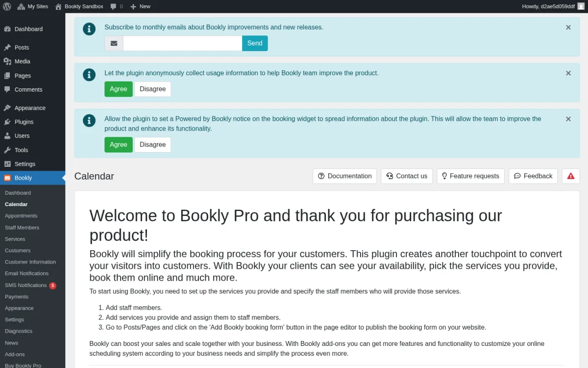
Task: Click the Bookly calendar icon in sidebar
Action: [x=7, y=178]
